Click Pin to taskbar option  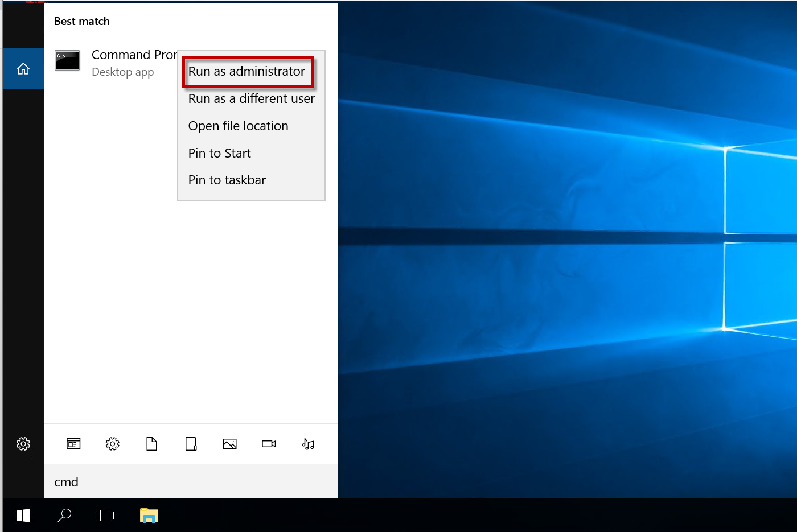coord(227,180)
